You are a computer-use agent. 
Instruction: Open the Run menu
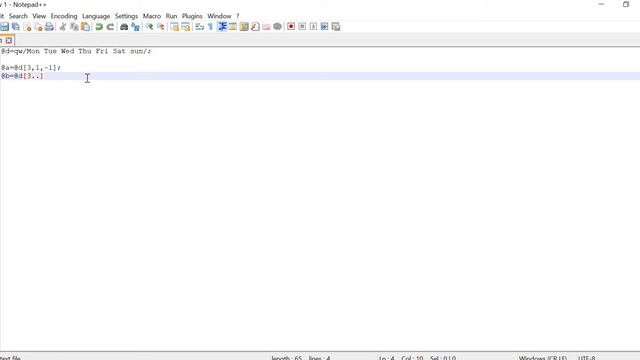pos(171,16)
